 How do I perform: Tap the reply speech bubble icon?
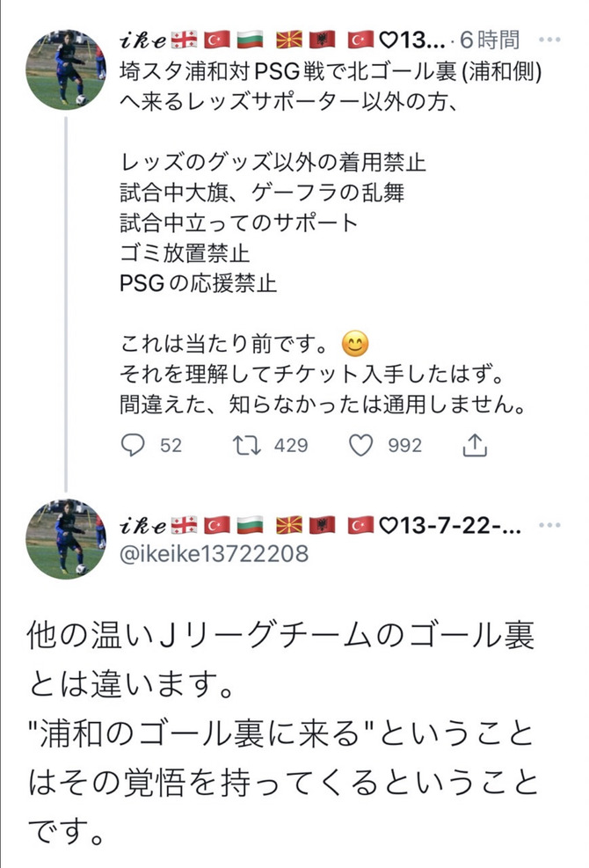click(x=132, y=445)
